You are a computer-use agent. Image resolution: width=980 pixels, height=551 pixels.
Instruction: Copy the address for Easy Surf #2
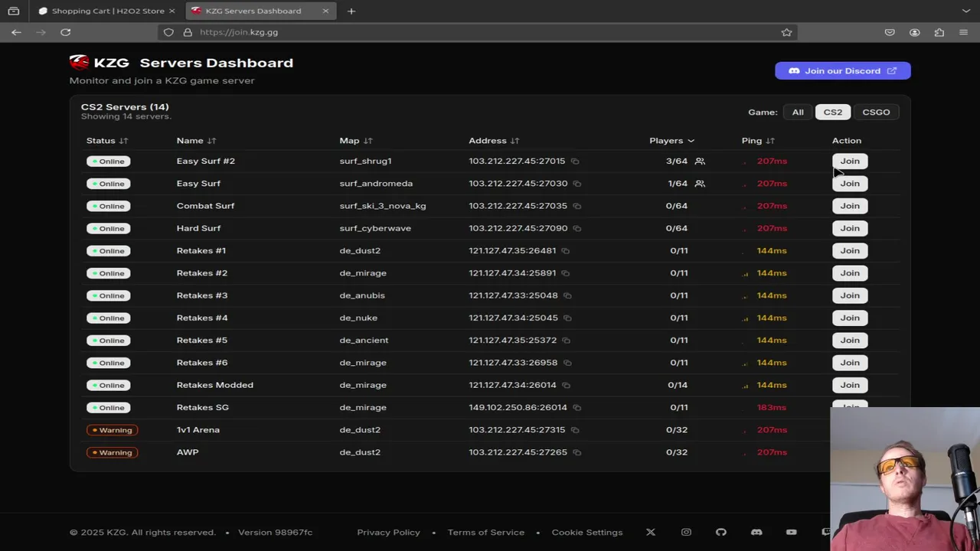[x=575, y=161]
